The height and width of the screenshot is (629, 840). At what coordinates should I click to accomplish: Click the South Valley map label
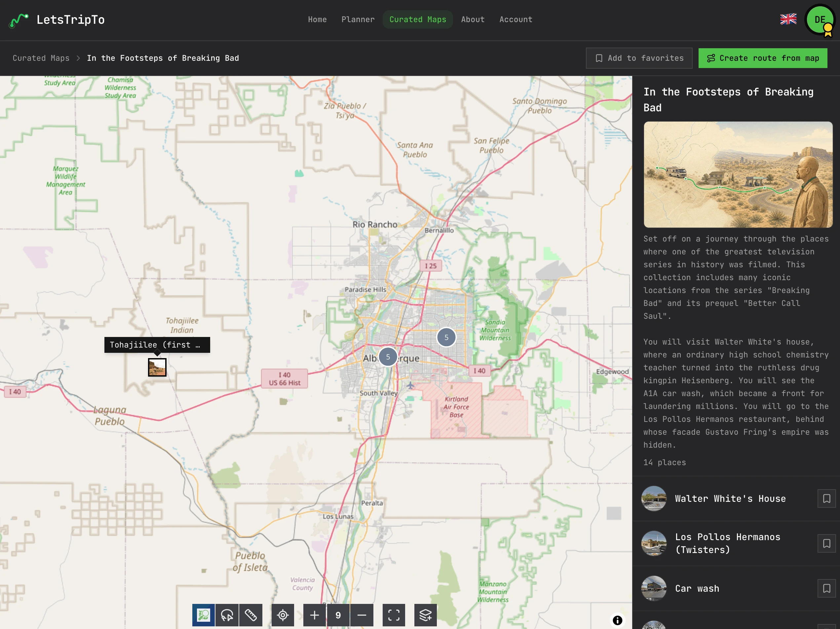[x=379, y=393]
